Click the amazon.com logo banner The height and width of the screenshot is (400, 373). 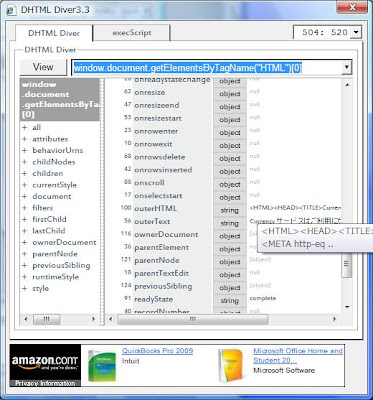coord(45,365)
